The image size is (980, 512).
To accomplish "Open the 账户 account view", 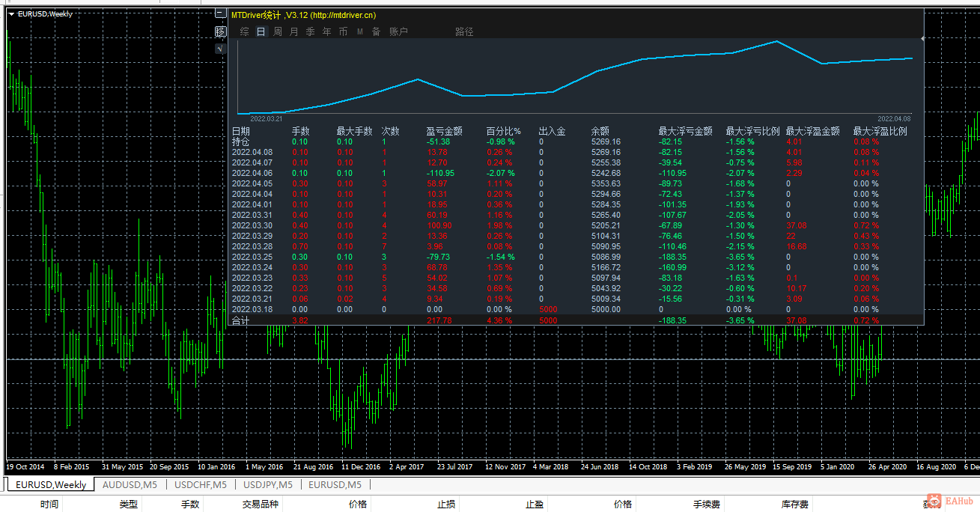I will tap(398, 31).
